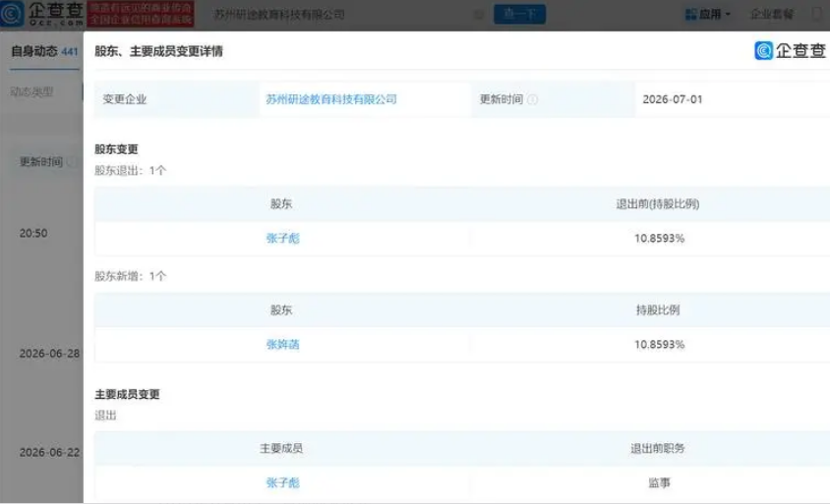Click the 2026-06-22 entry in the left timeline
Screen dimensions: 830x504
pyautogui.click(x=49, y=452)
